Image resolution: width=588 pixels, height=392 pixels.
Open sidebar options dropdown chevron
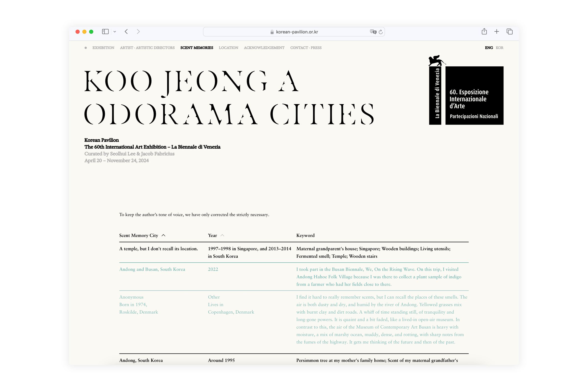pos(115,32)
